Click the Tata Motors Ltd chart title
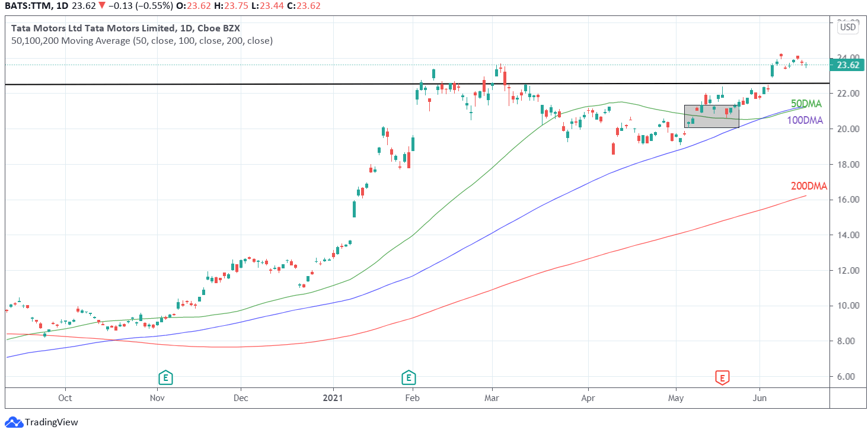This screenshot has width=868, height=436. tap(126, 28)
